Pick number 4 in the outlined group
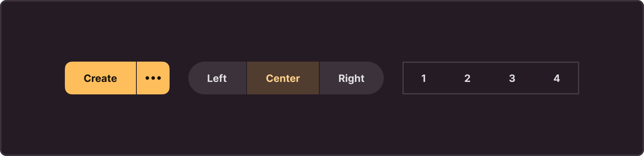The width and height of the screenshot is (644, 156). click(x=557, y=78)
